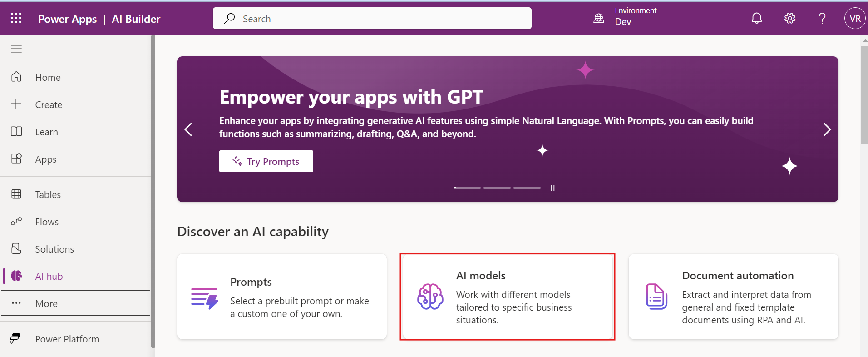Screen dimensions: 868x357
Task: Select the Prompts capability card
Action: (x=282, y=297)
